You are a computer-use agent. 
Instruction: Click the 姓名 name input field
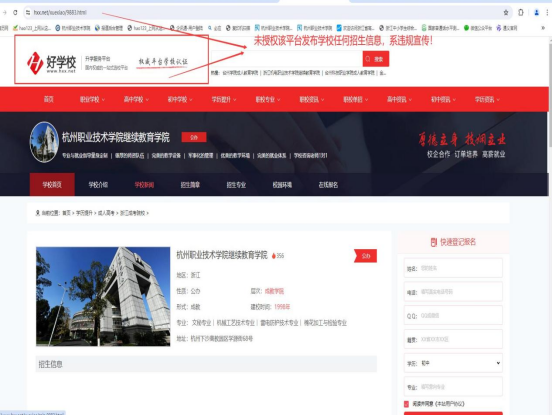coord(453,268)
